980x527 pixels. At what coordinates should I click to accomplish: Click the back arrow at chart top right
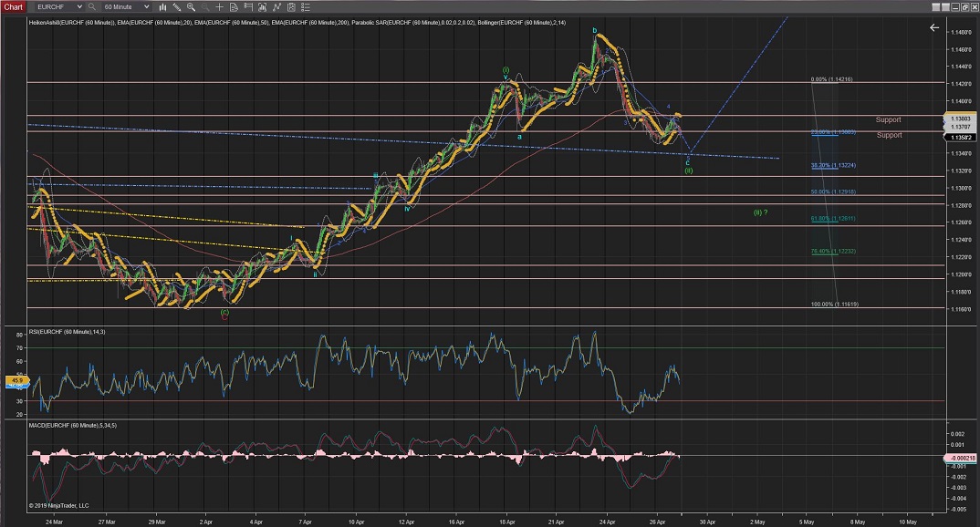(x=933, y=28)
